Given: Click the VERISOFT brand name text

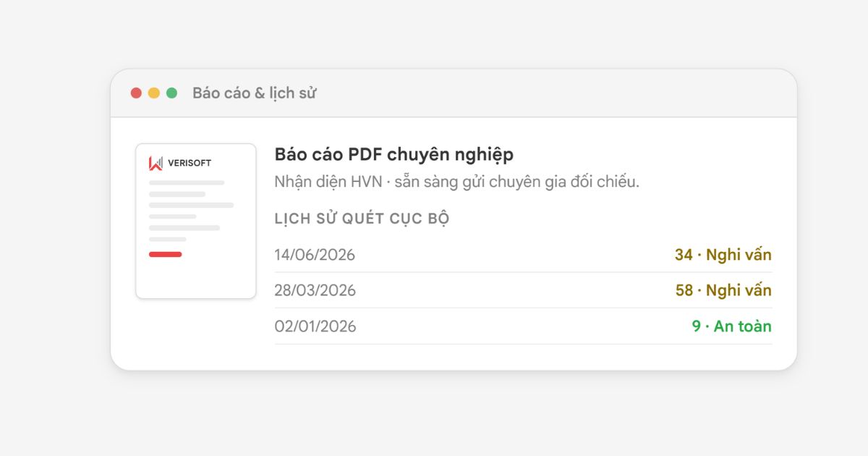Looking at the screenshot, I should (190, 163).
